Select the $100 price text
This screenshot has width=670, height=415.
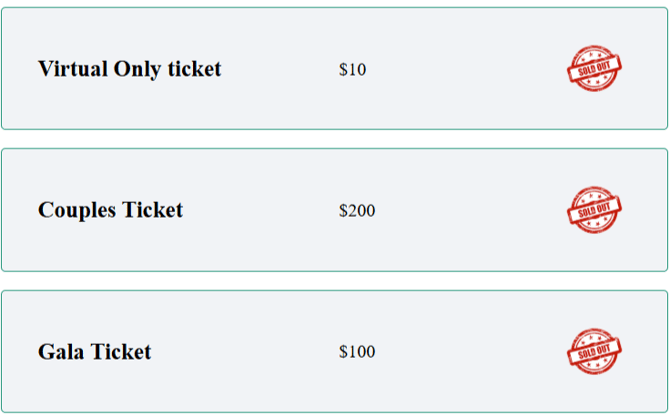pyautogui.click(x=357, y=352)
